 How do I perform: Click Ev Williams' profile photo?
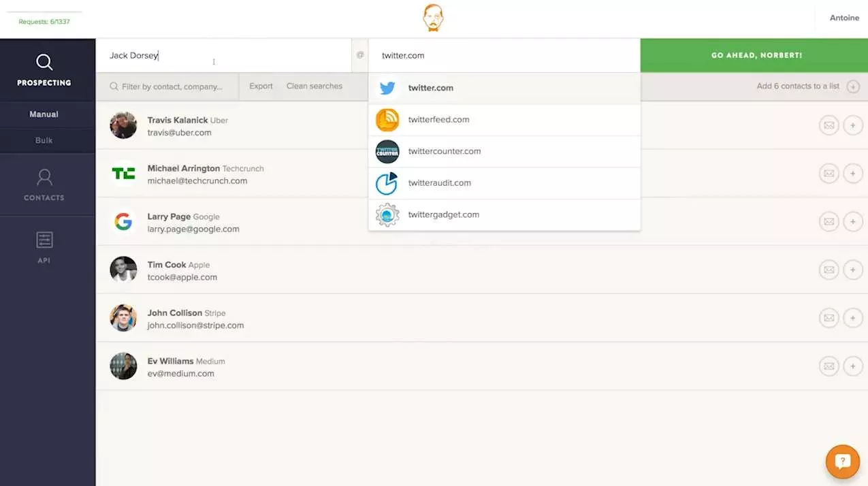[123, 366]
